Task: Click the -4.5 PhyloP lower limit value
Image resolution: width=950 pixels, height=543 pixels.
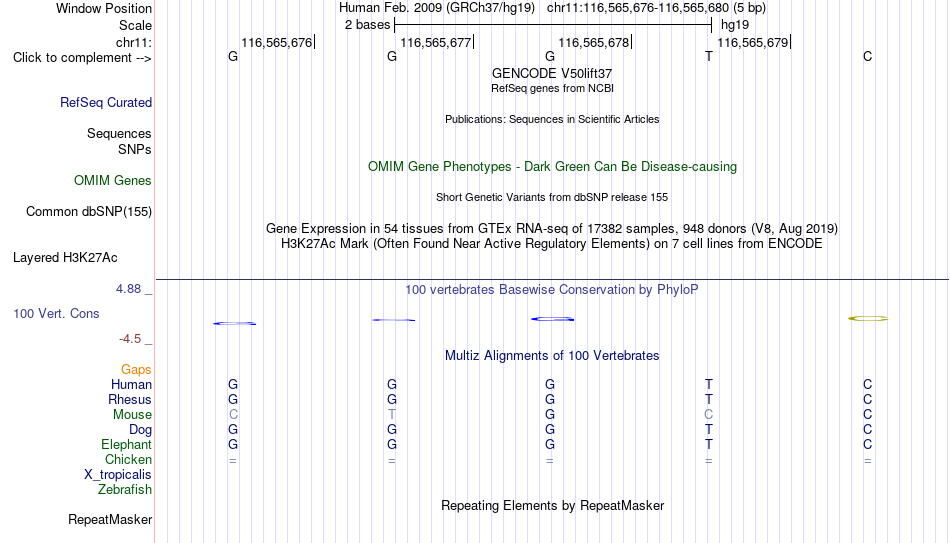Action: 130,339
